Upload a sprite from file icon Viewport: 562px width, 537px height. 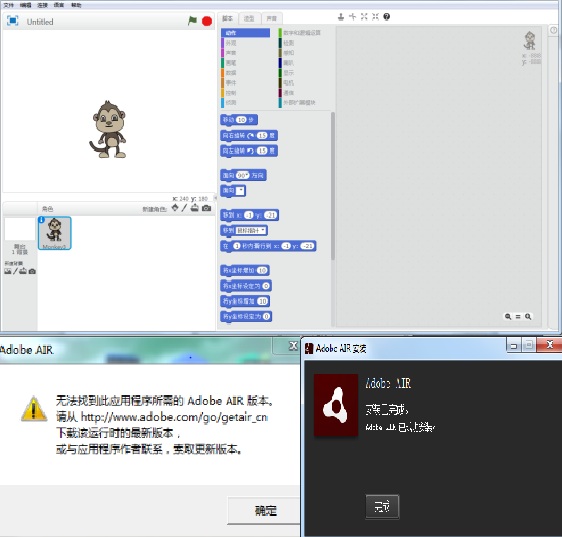tap(195, 208)
